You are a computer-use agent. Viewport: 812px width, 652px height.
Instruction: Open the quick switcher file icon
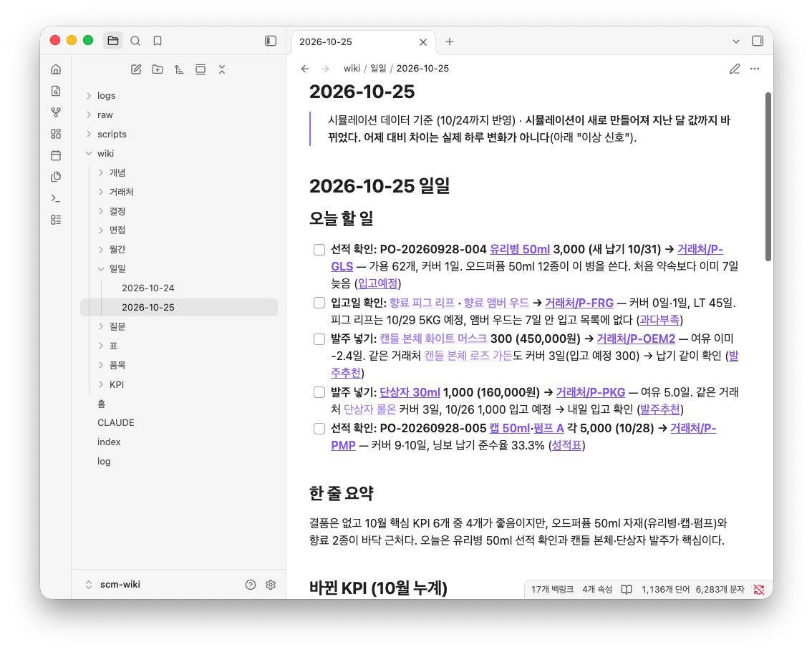pos(56,91)
